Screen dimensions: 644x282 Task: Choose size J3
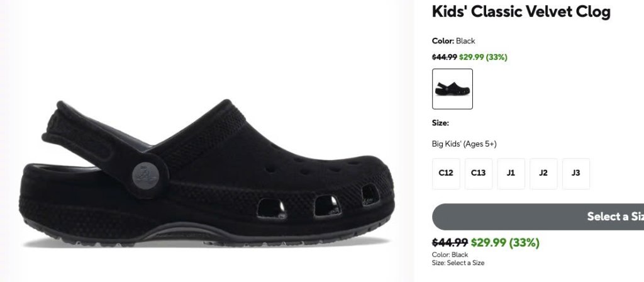(576, 174)
